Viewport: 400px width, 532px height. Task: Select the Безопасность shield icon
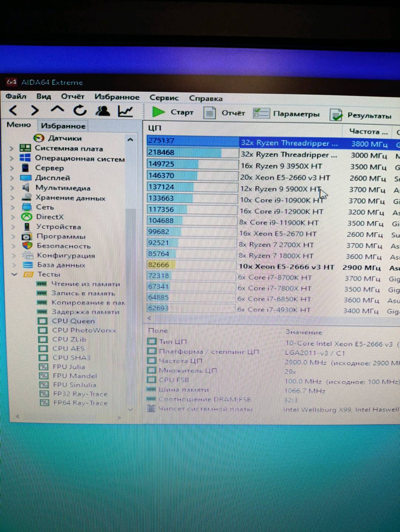click(27, 246)
